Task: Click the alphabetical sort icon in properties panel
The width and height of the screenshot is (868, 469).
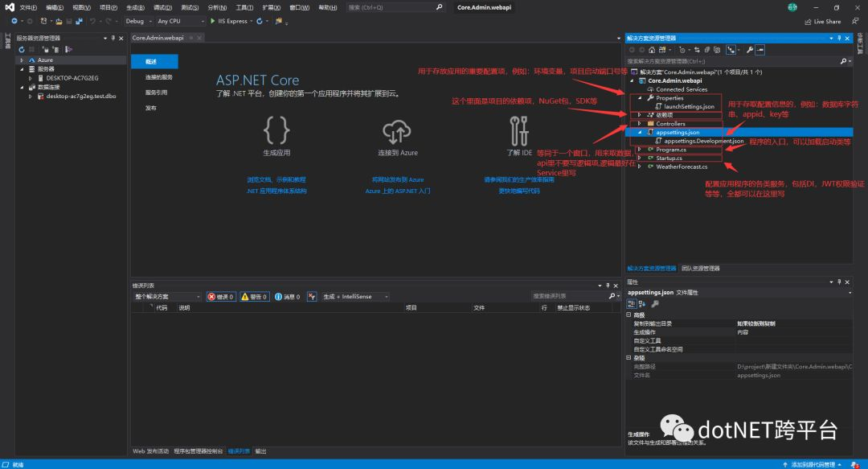Action: [642, 304]
